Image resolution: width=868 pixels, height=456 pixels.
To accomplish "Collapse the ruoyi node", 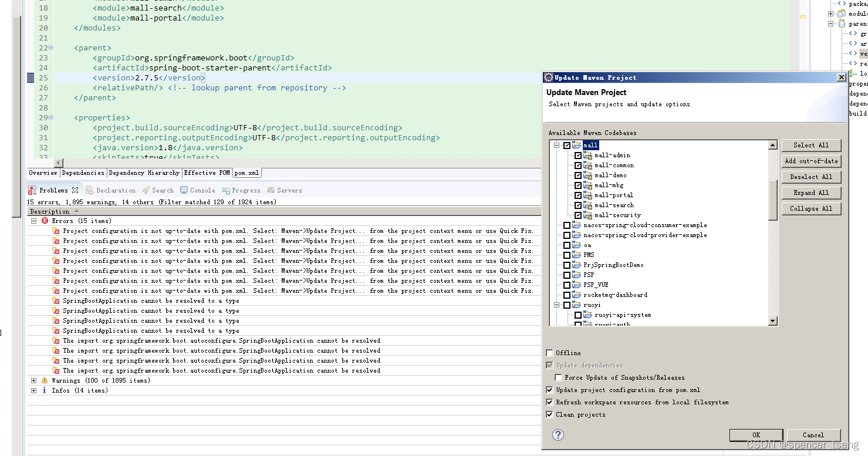I will pos(556,305).
